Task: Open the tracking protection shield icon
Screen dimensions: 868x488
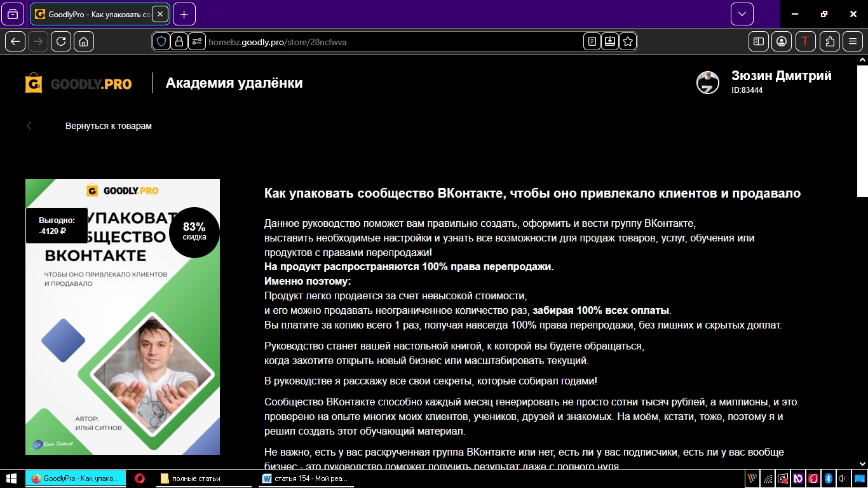Action: [x=161, y=41]
